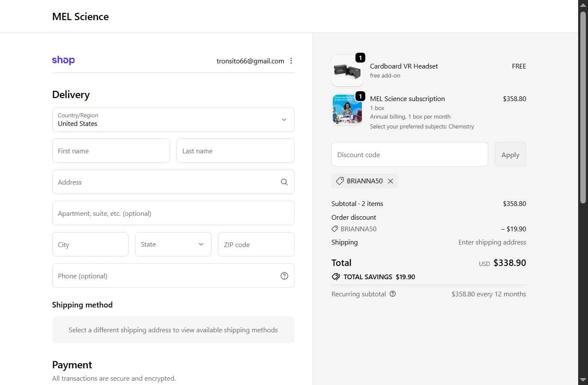The height and width of the screenshot is (385, 588).
Task: Open the Country/Region dropdown
Action: point(173,119)
